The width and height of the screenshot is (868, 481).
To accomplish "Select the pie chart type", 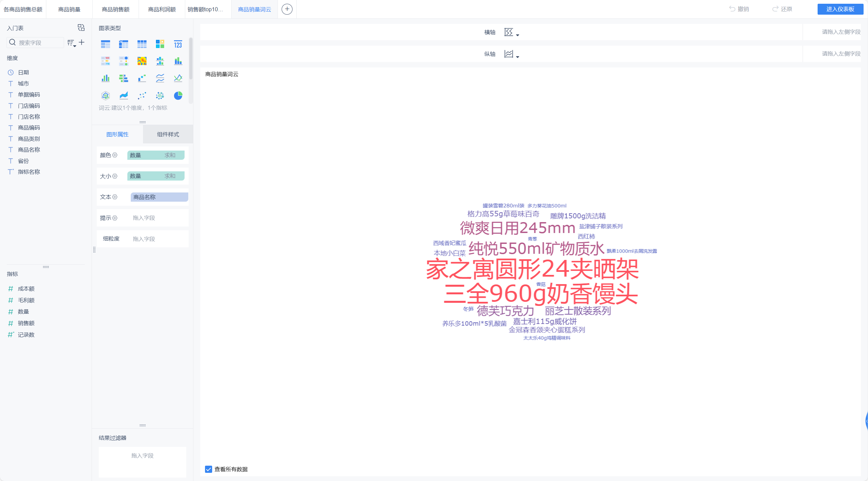I will tap(178, 96).
